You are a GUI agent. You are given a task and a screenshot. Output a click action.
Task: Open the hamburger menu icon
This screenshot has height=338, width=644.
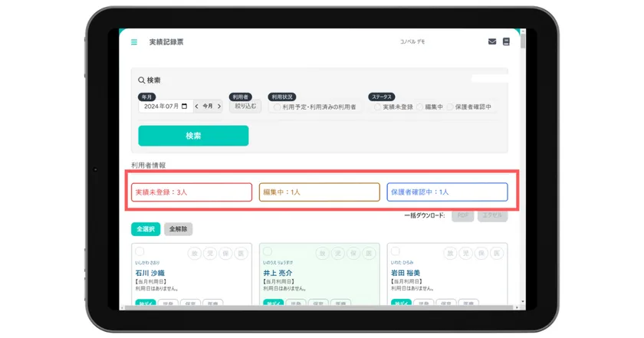coord(134,42)
